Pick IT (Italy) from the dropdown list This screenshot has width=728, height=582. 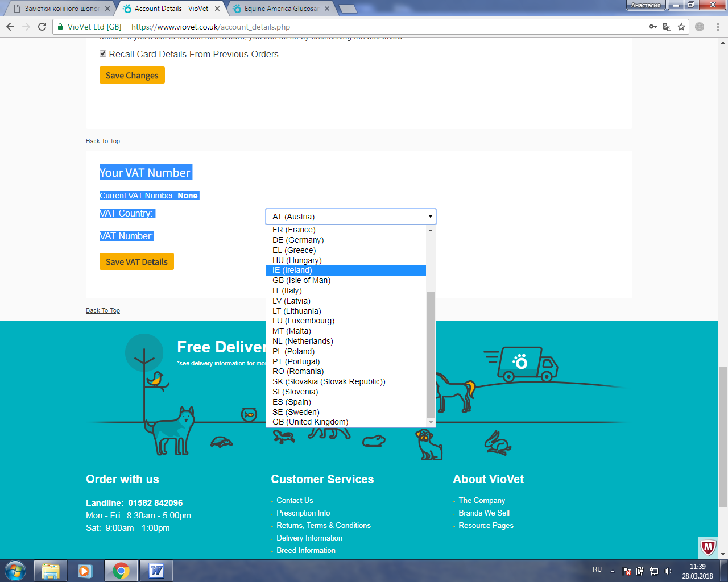[x=346, y=290]
